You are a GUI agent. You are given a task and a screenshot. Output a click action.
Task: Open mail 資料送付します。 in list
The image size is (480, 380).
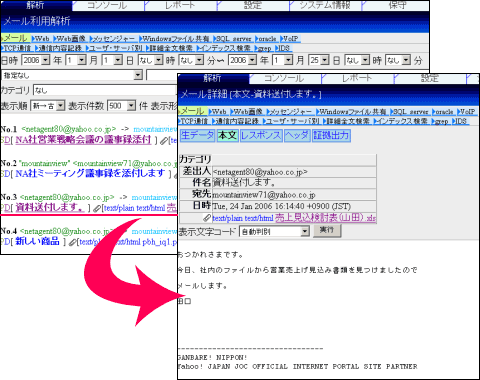coord(49,207)
